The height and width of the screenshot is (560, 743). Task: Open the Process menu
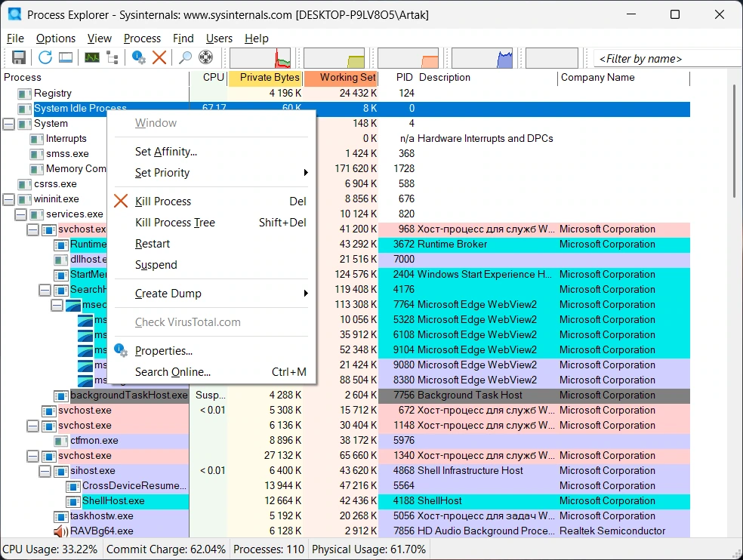point(142,38)
